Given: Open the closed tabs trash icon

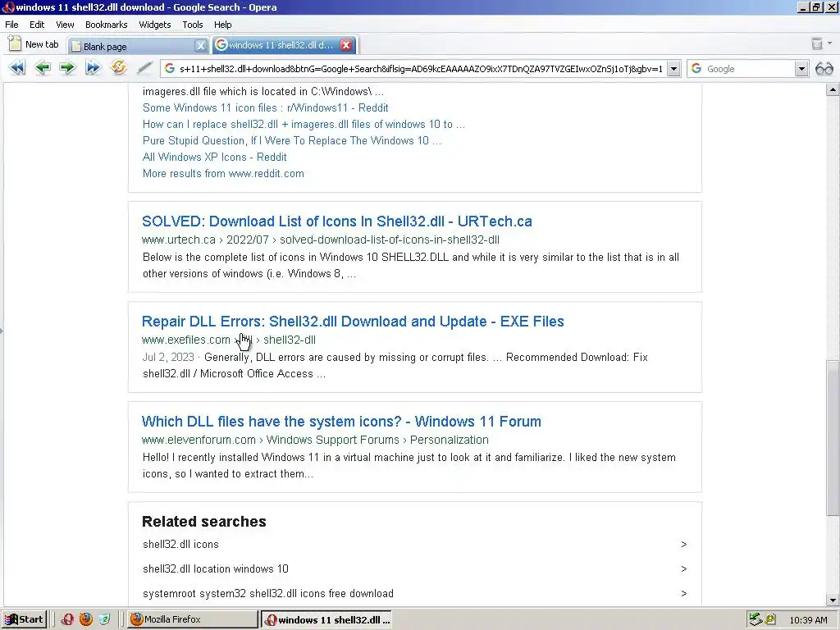Looking at the screenshot, I should [x=816, y=44].
